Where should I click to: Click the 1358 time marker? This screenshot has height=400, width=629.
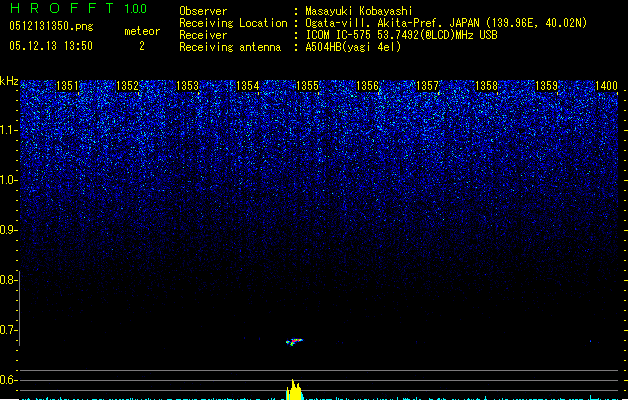pos(486,86)
